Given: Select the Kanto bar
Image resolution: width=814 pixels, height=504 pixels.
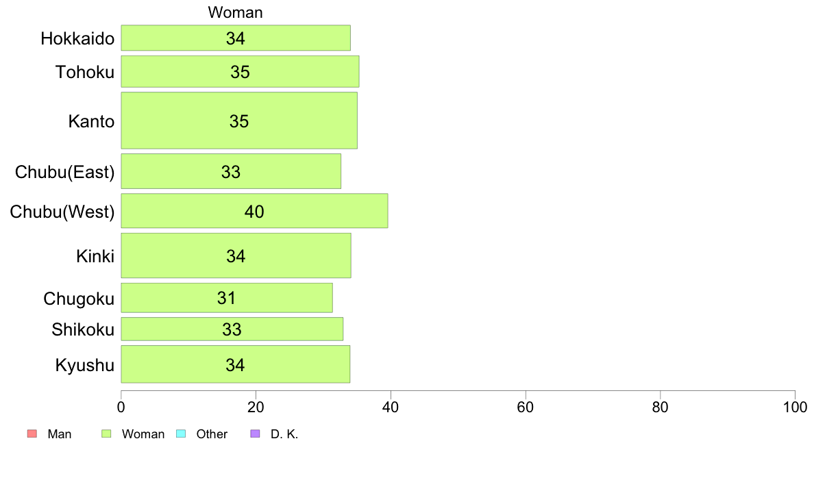Looking at the screenshot, I should 239,121.
